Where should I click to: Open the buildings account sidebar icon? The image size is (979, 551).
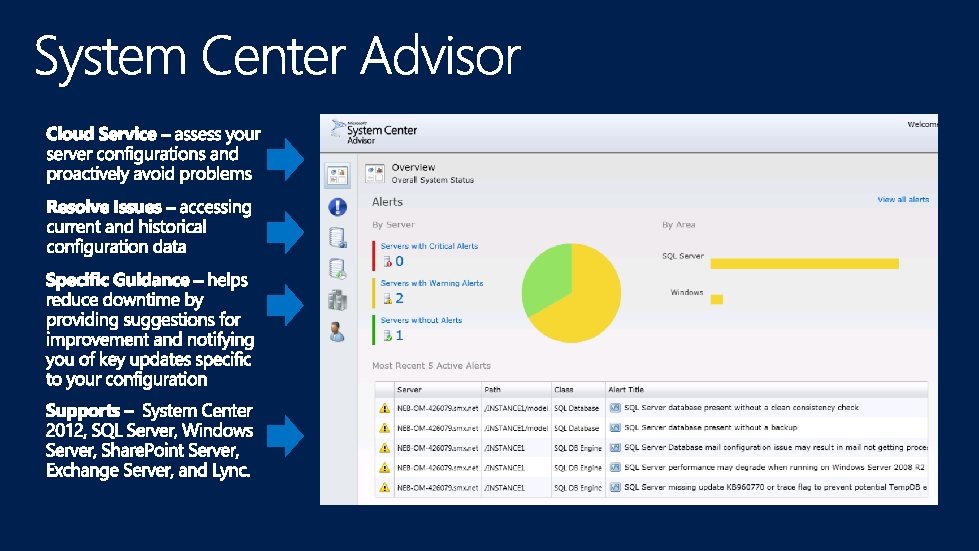[x=337, y=300]
